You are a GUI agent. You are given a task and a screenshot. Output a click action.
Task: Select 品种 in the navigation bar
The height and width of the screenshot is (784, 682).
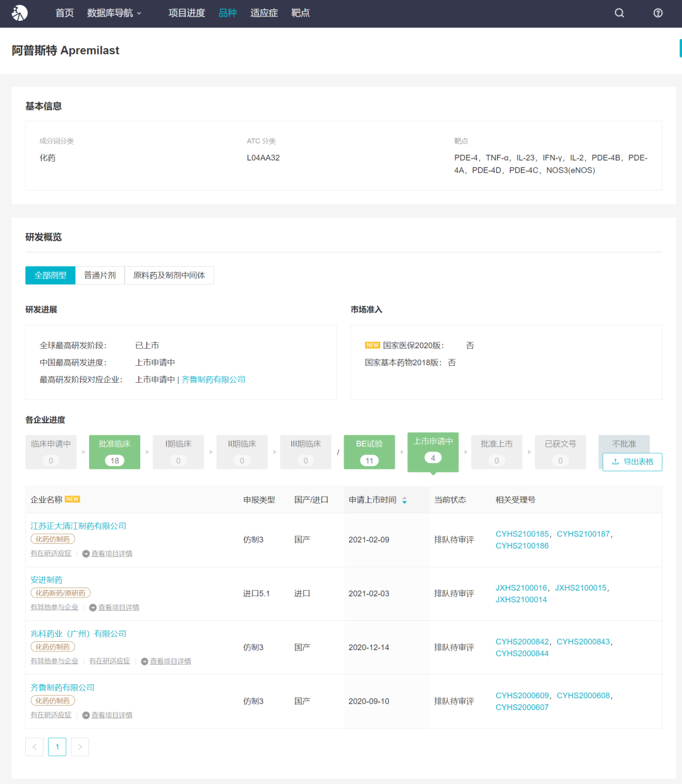click(227, 13)
